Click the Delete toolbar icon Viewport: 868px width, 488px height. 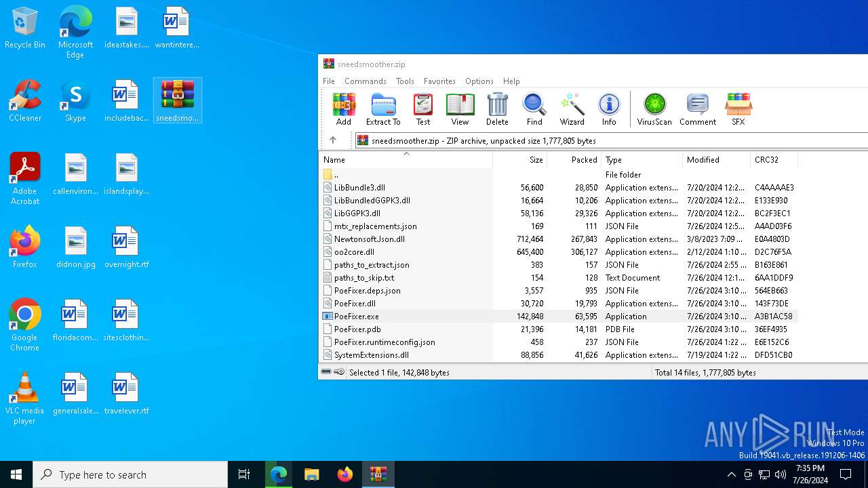pyautogui.click(x=497, y=110)
